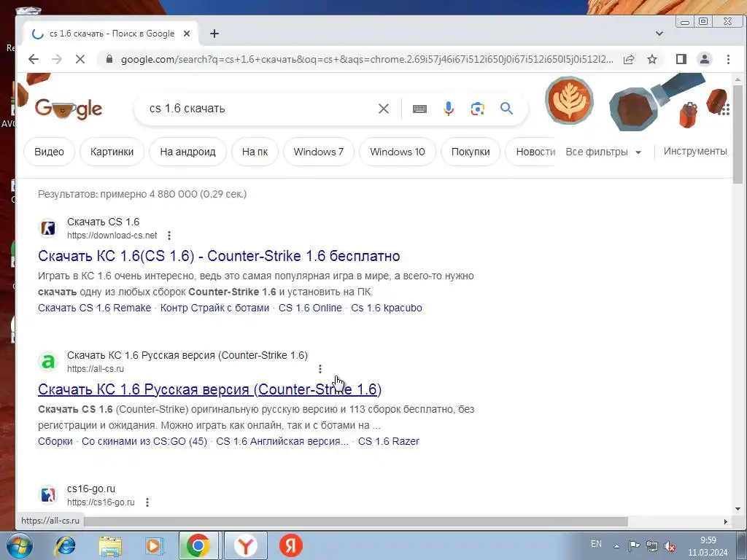Click the horizontal scrollbar thumb

[356, 521]
